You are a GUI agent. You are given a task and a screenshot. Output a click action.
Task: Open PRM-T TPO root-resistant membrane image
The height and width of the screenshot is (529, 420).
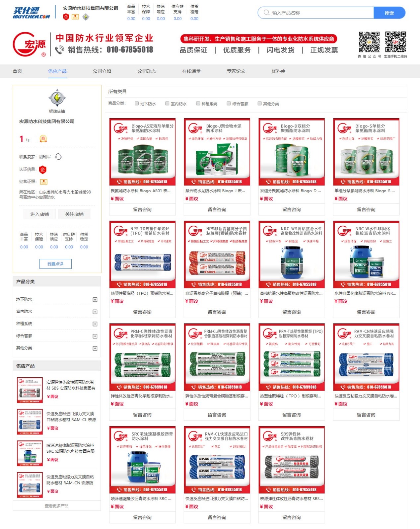292,357
